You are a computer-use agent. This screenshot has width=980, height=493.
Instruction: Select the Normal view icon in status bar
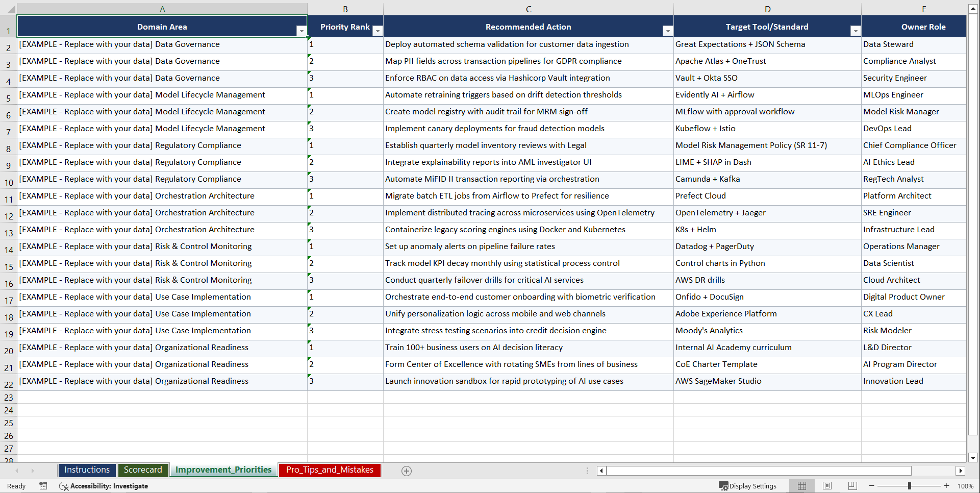pos(801,485)
